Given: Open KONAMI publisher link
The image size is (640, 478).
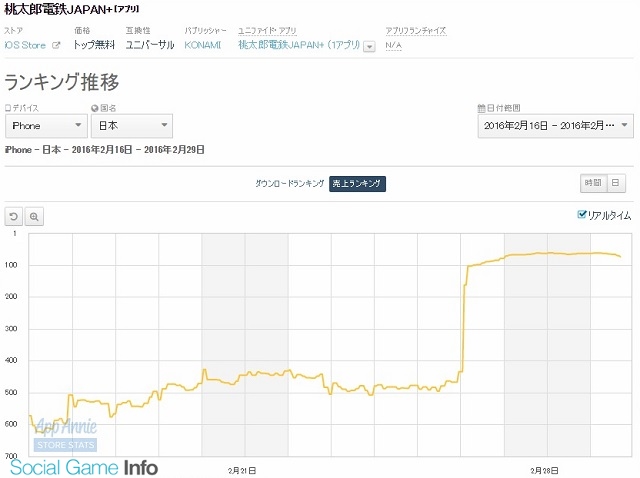Looking at the screenshot, I should [x=202, y=45].
